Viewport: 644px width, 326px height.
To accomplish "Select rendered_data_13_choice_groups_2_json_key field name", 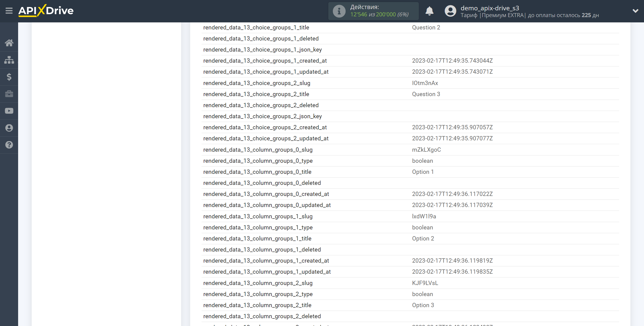I will pos(262,116).
